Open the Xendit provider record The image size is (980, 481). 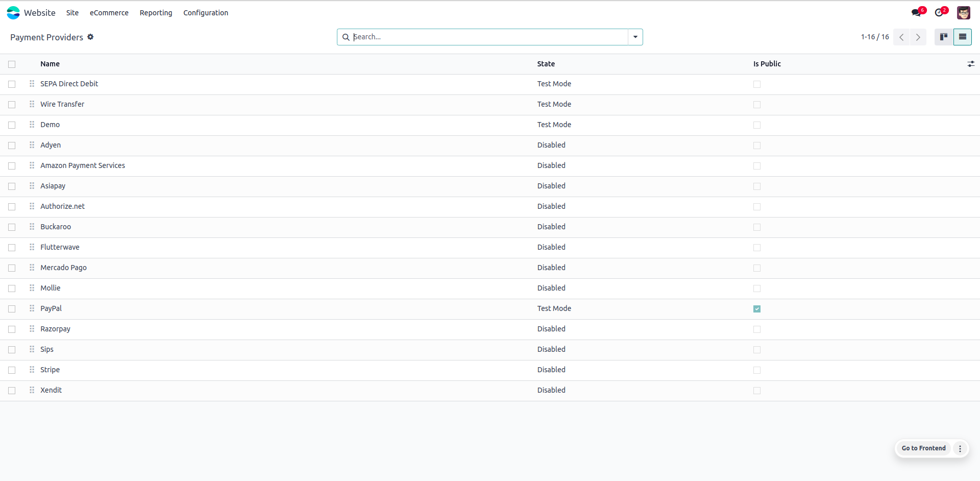tap(51, 390)
